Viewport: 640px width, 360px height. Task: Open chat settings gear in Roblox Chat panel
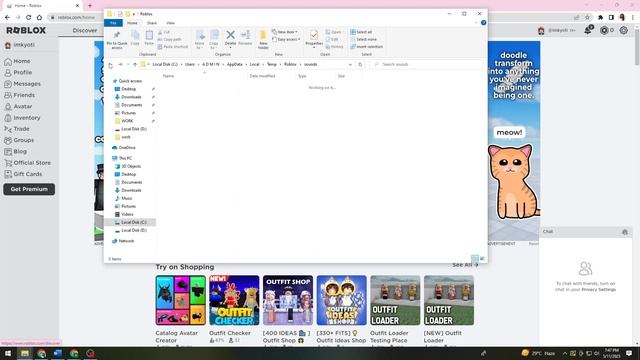pyautogui.click(x=625, y=232)
